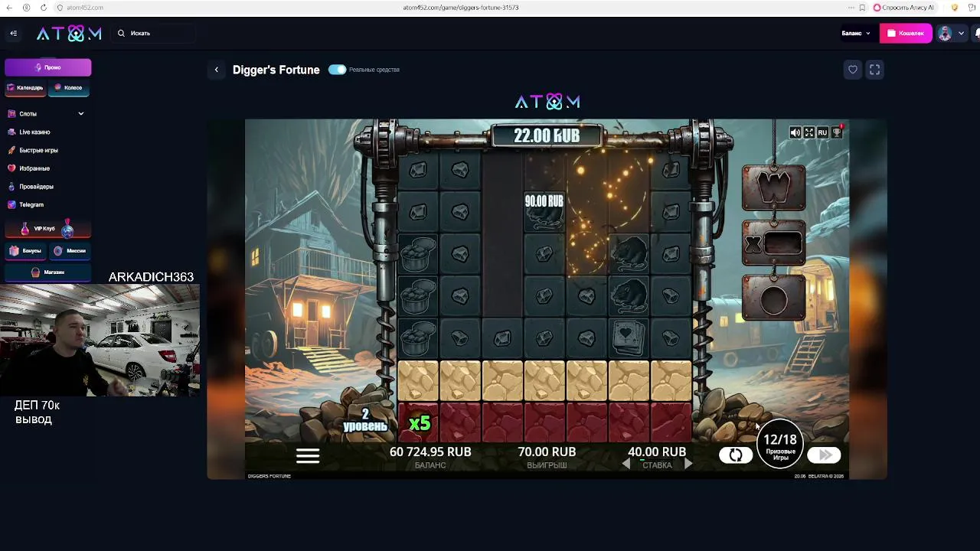
Task: Open the game hamburger menu
Action: click(308, 456)
